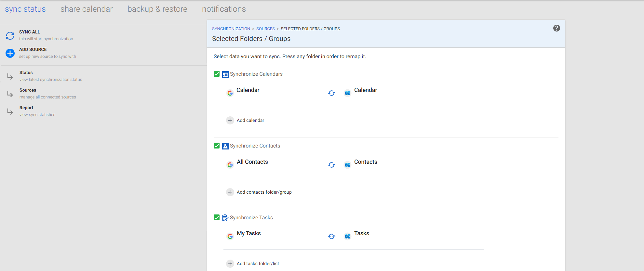Click the Outlook icon beside Calendar

click(x=347, y=93)
